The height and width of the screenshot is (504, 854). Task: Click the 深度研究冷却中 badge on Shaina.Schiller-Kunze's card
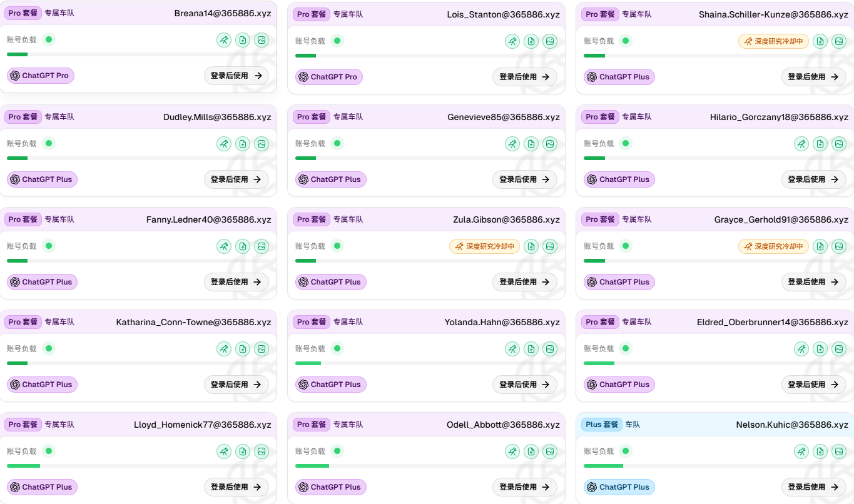tap(773, 41)
